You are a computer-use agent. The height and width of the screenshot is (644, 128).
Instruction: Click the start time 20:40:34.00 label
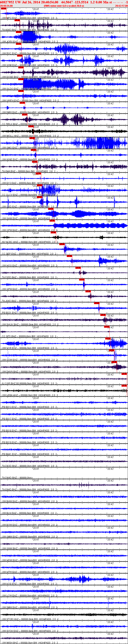(x=6, y=6)
